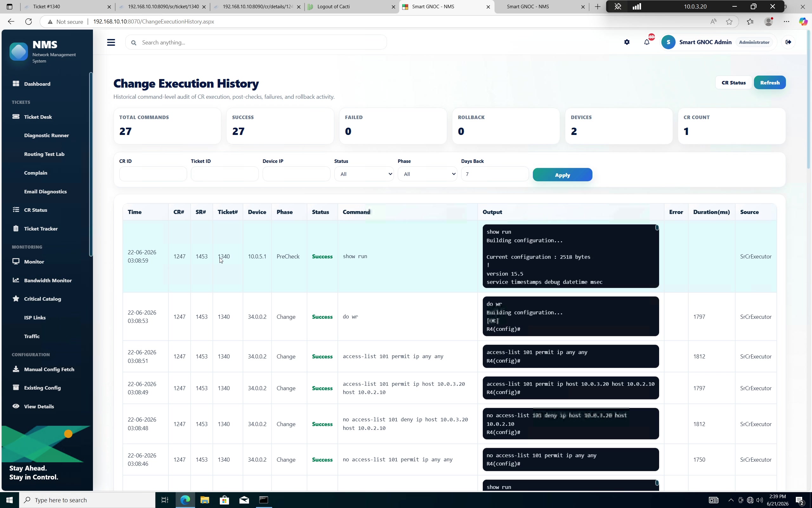This screenshot has width=812, height=508.
Task: Click the CR Status header button
Action: click(733, 83)
